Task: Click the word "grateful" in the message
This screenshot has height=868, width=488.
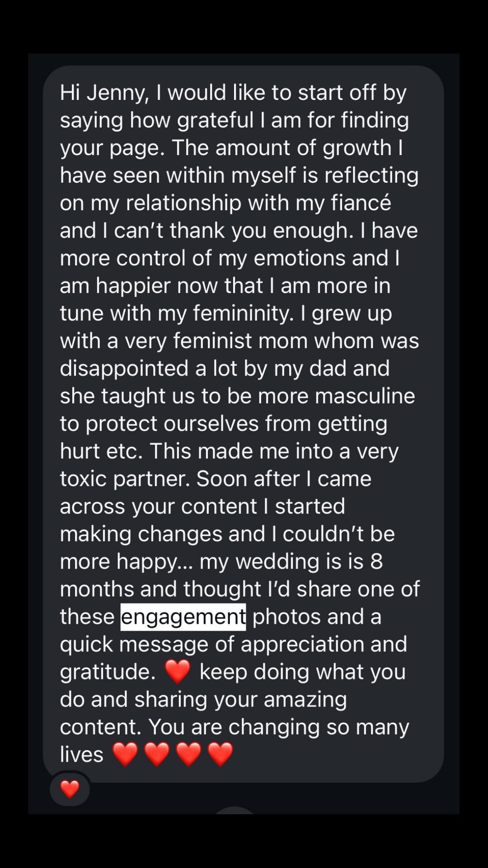Action: point(215,120)
